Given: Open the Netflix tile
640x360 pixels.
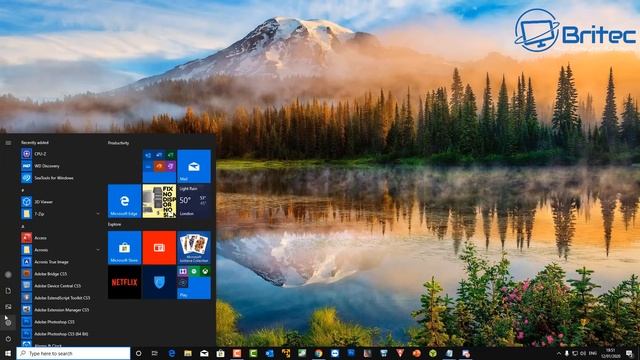Looking at the screenshot, I should [x=124, y=282].
